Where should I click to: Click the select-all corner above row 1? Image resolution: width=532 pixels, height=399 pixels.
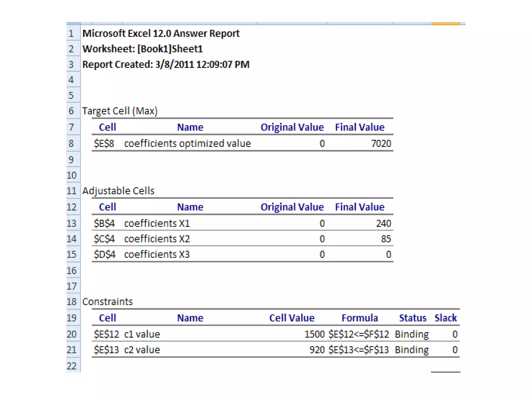pos(73,23)
